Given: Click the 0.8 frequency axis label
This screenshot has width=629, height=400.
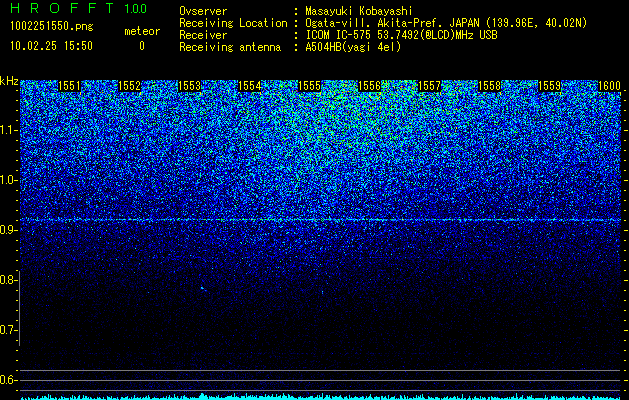Looking at the screenshot, I should (8, 280).
